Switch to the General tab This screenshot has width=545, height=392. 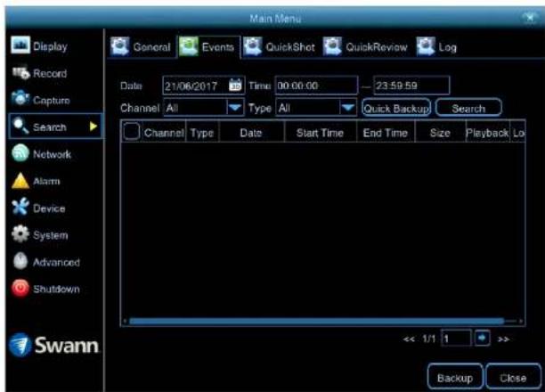(x=142, y=47)
